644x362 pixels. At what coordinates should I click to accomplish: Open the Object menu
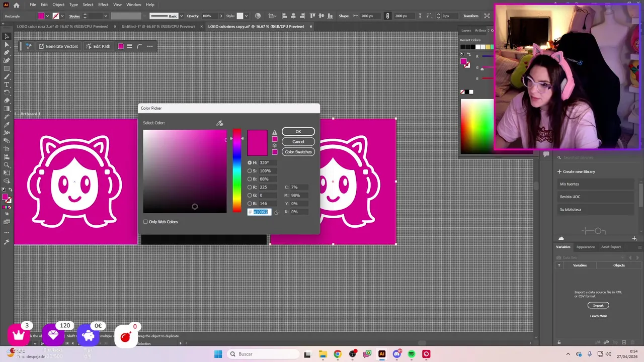58,5
